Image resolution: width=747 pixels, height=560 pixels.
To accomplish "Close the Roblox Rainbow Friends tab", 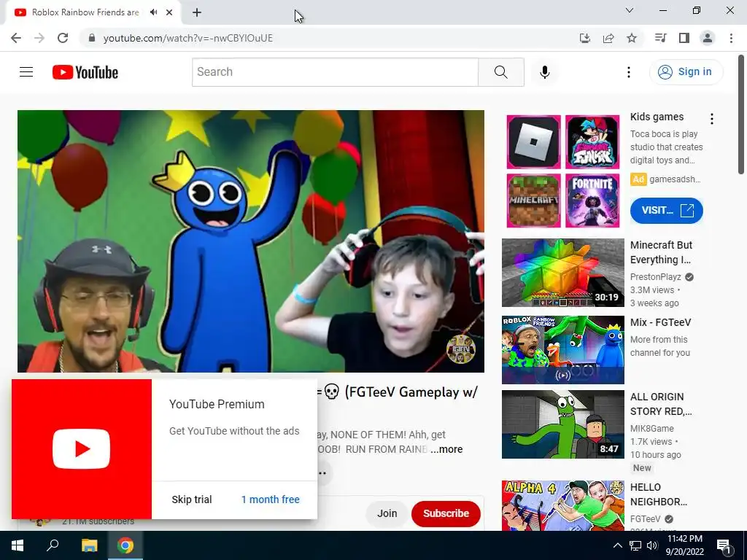I will coord(169,12).
